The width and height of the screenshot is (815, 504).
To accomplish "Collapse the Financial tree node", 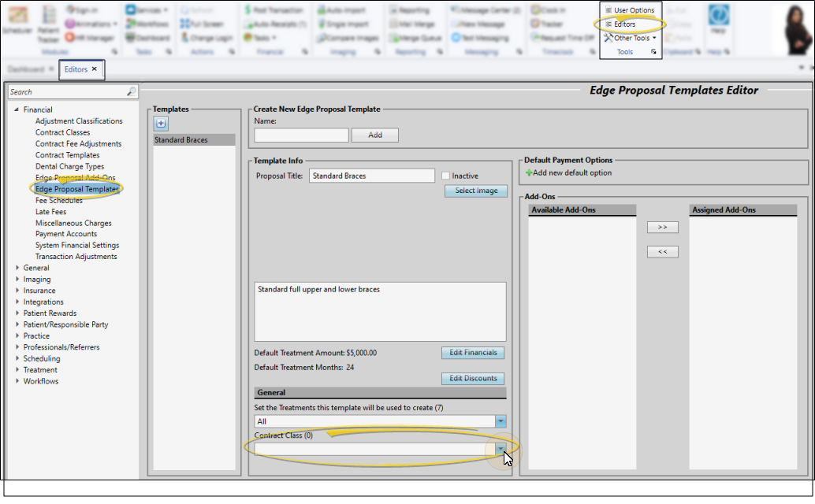I will click(x=17, y=109).
